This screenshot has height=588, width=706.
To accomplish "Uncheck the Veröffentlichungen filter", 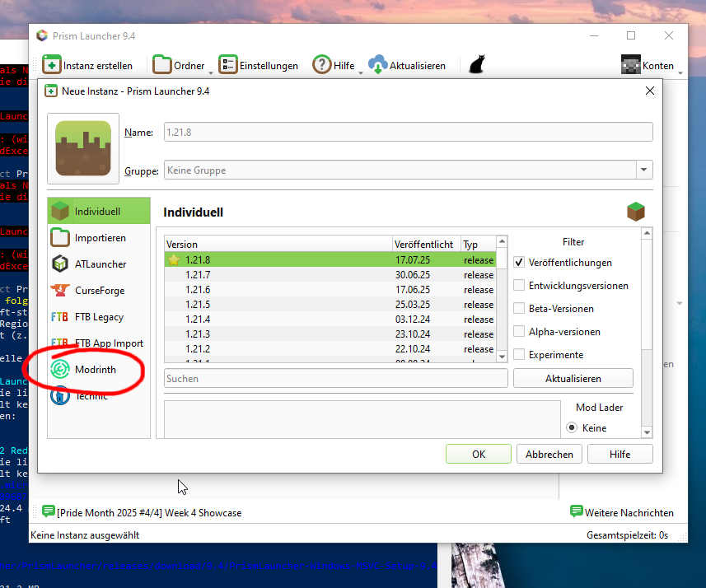I will 519,263.
